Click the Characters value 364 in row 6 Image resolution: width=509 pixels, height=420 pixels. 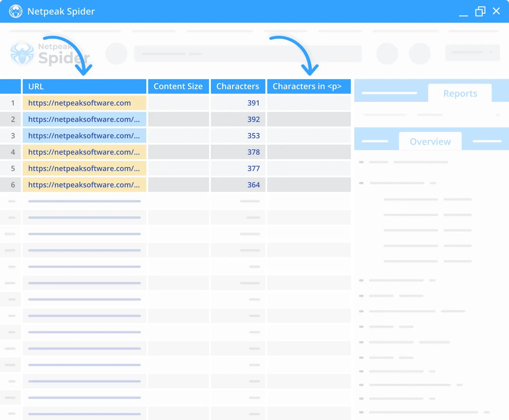pos(253,185)
